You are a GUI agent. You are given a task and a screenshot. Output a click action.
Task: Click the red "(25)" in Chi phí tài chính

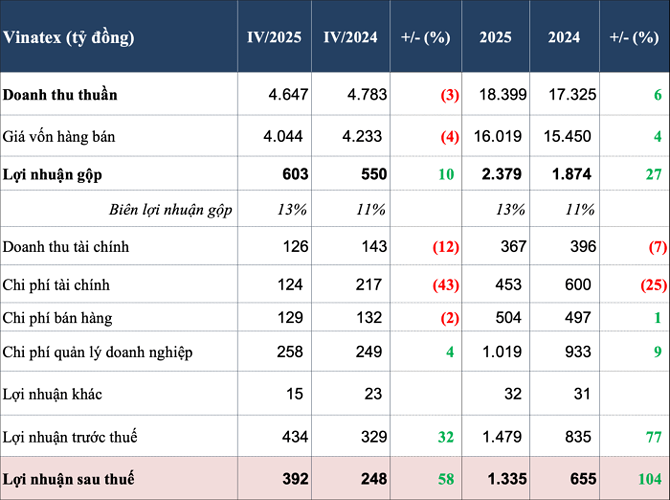click(x=654, y=285)
